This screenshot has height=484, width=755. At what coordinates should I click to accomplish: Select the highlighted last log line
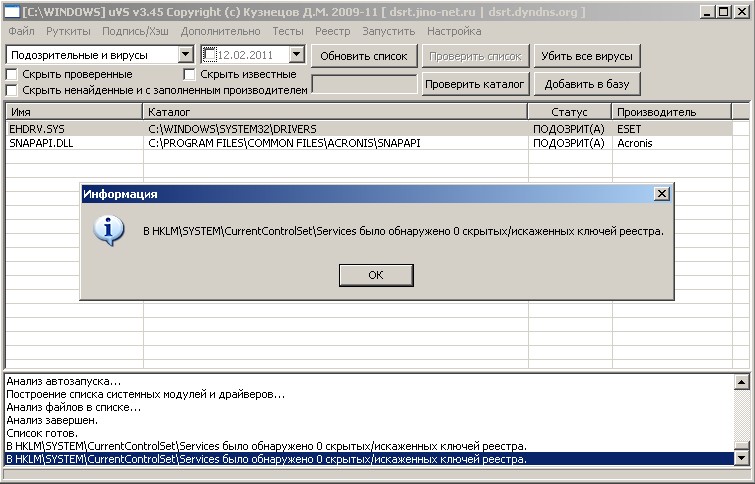click(x=370, y=459)
